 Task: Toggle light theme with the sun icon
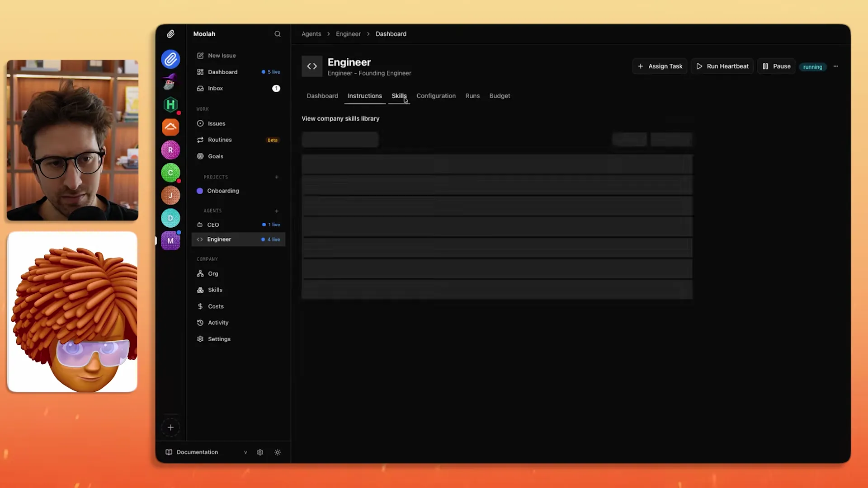coord(278,452)
